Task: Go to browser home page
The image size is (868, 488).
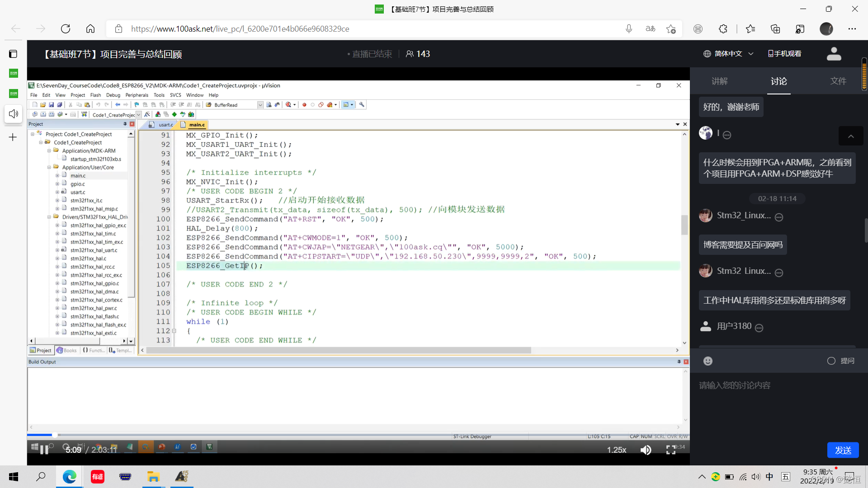Action: (x=90, y=29)
